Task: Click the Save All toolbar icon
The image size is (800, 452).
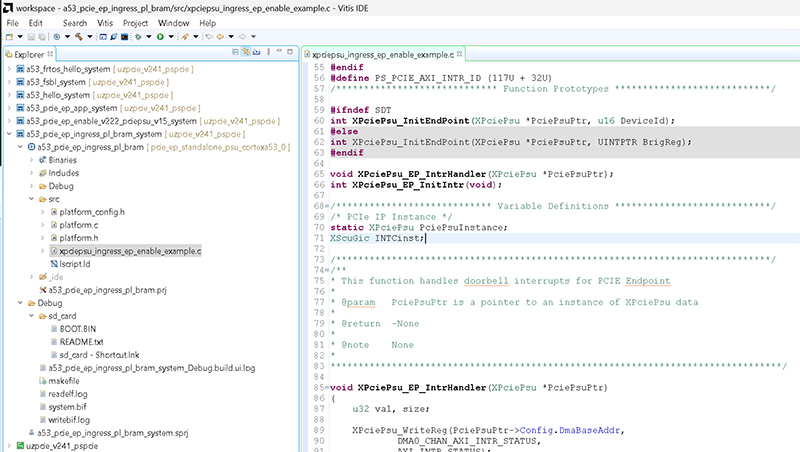Action: pos(42,37)
